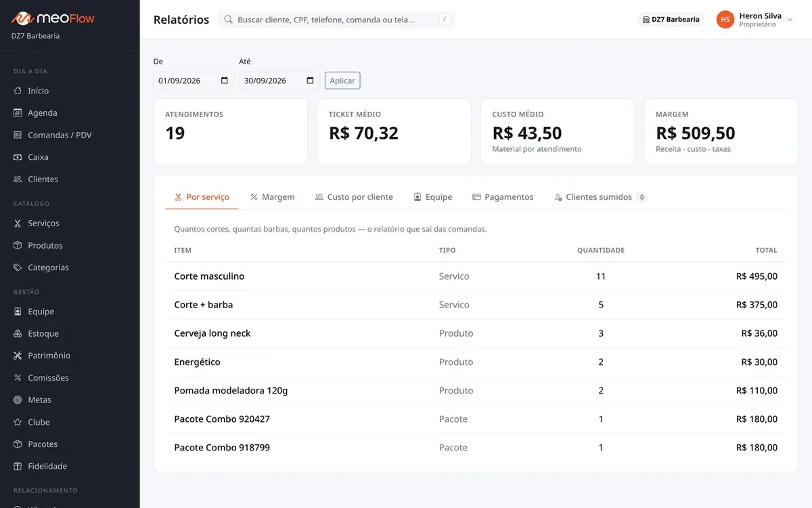Click the shop icon in DZ7 Barbearia badge
This screenshot has width=812, height=508.
point(646,20)
